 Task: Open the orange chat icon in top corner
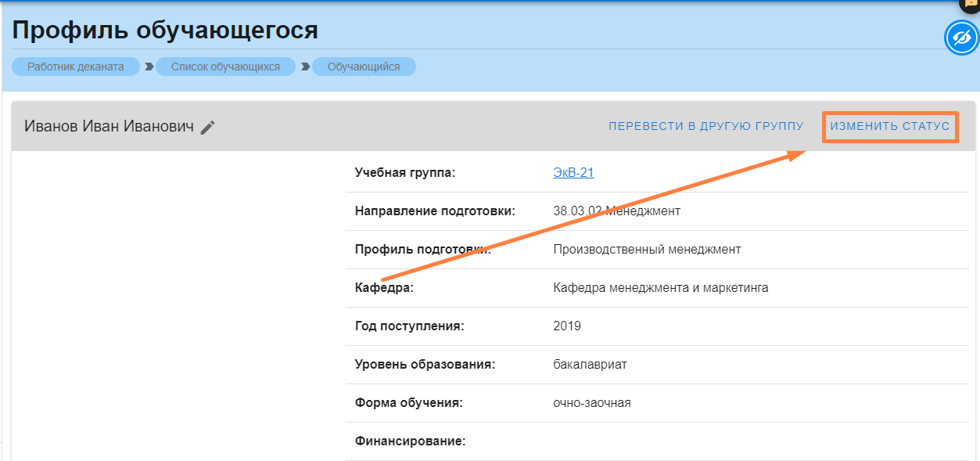click(x=970, y=3)
